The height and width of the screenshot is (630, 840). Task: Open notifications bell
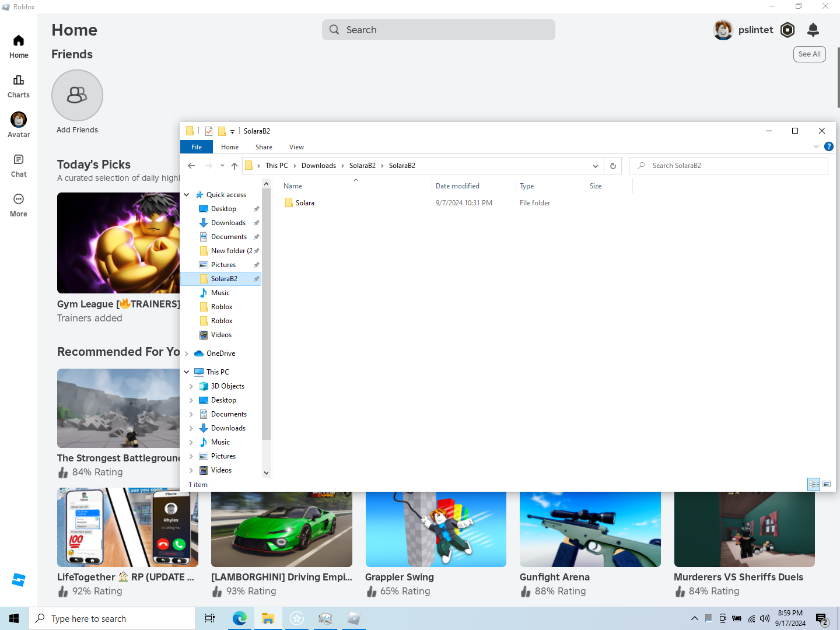point(813,30)
